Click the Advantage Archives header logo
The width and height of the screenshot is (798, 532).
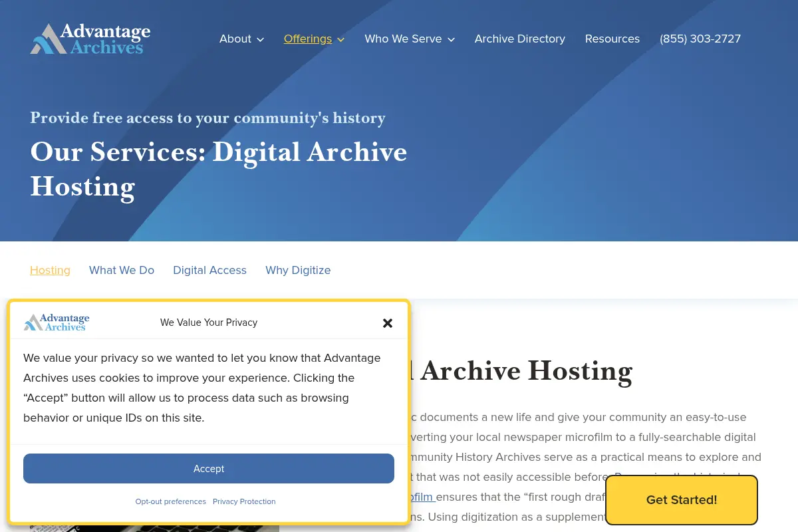point(90,39)
